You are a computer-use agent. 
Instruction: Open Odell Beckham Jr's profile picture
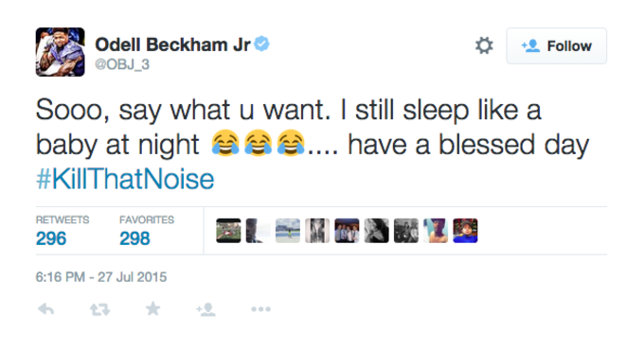60,52
